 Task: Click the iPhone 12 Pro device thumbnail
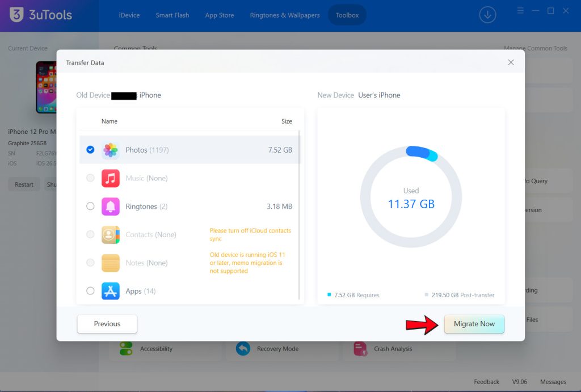46,87
